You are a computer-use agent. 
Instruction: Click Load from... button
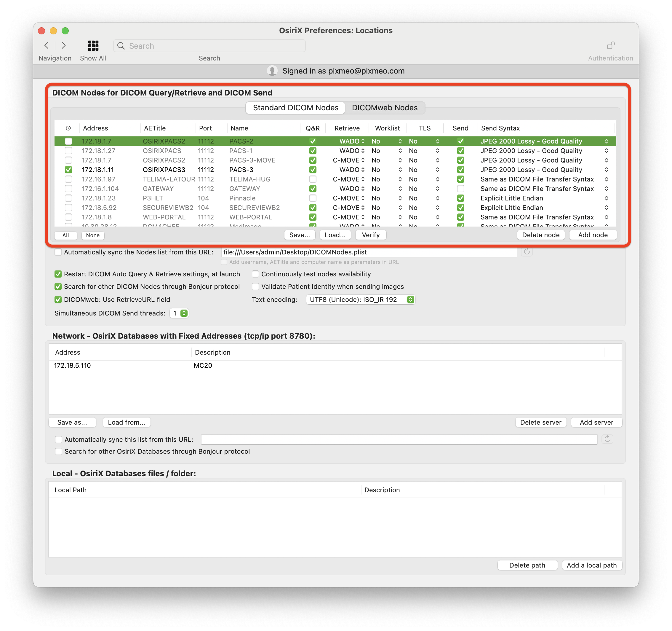(127, 422)
